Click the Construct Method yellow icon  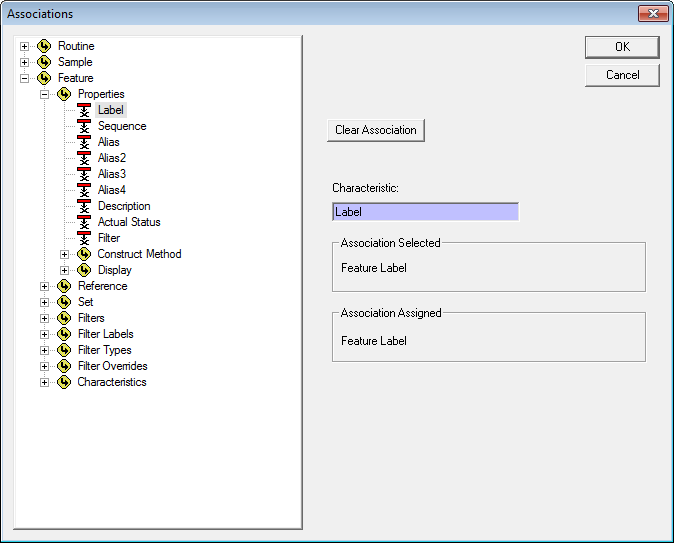click(x=84, y=254)
